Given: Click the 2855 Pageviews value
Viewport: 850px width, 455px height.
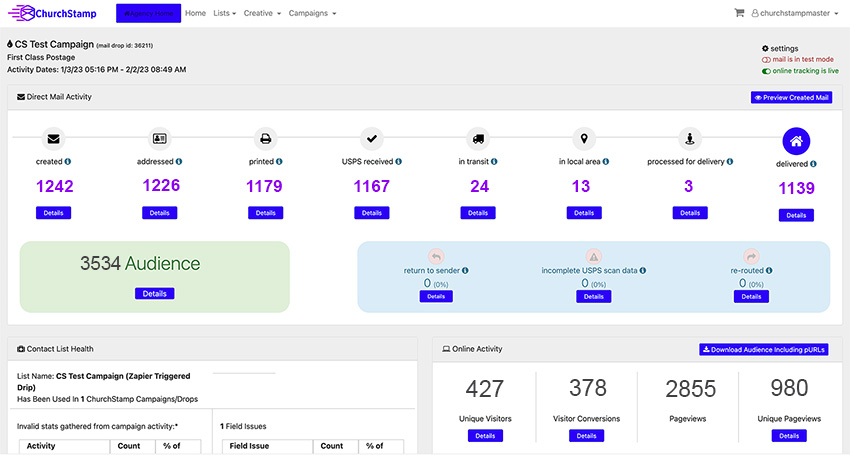Looking at the screenshot, I should pyautogui.click(x=690, y=389).
